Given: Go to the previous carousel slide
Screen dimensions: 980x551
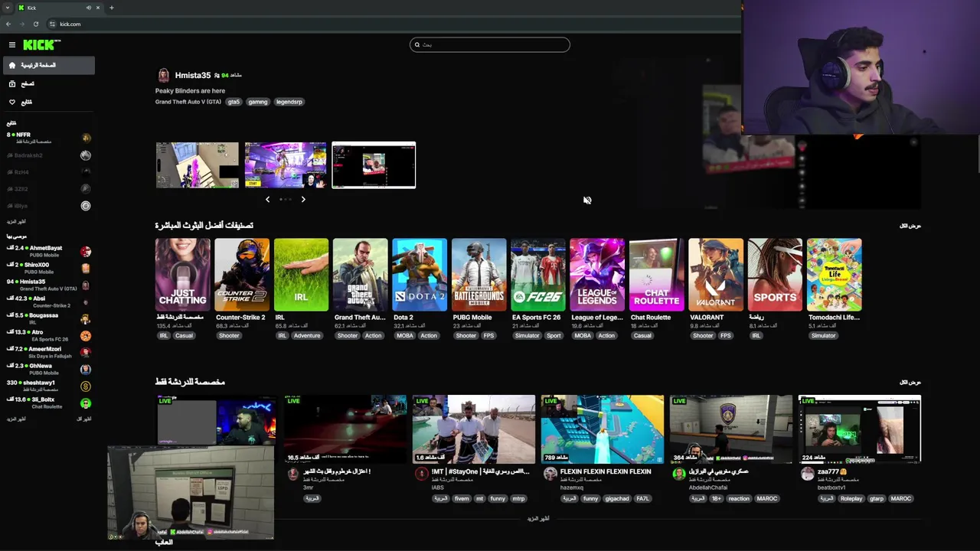Looking at the screenshot, I should [x=267, y=199].
